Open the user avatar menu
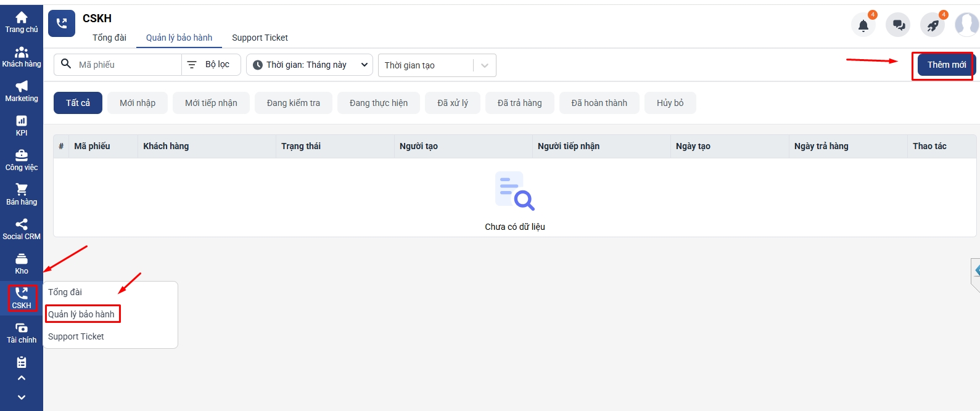Image resolution: width=980 pixels, height=411 pixels. tap(966, 25)
